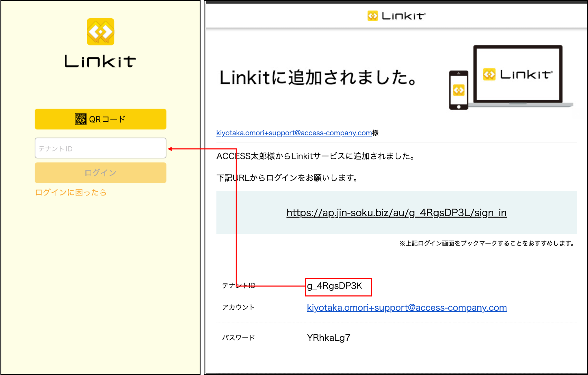Select the password text YRhkaLg7

tap(329, 338)
